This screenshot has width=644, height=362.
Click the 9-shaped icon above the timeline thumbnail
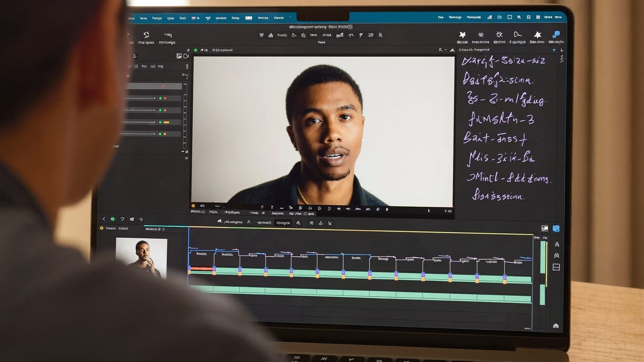click(x=141, y=219)
